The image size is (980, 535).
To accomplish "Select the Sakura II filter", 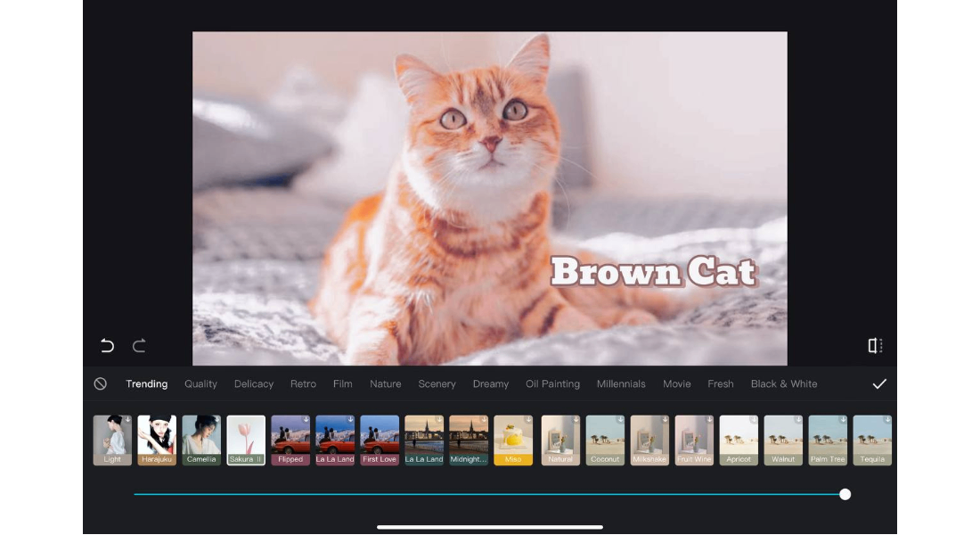I will [246, 440].
